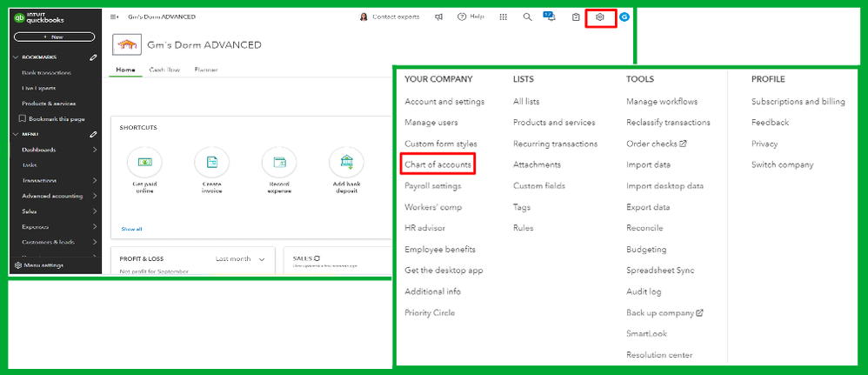This screenshot has height=375, width=868.
Task: Click the Menu settings gear icon
Action: 17,265
